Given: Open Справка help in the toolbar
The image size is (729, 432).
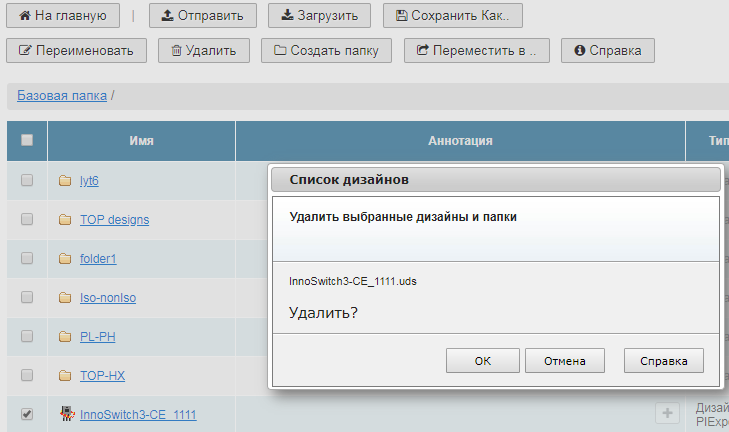Looking at the screenshot, I should tap(607, 50).
